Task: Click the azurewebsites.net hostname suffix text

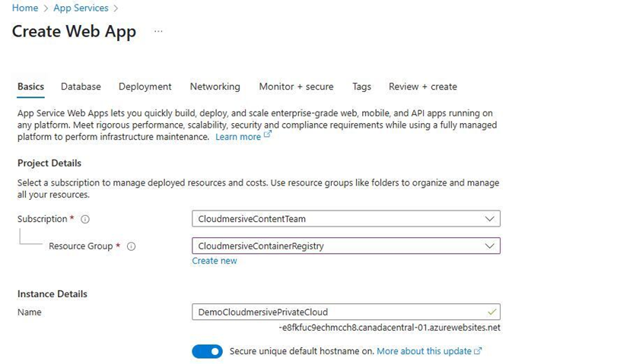Action: click(390, 328)
